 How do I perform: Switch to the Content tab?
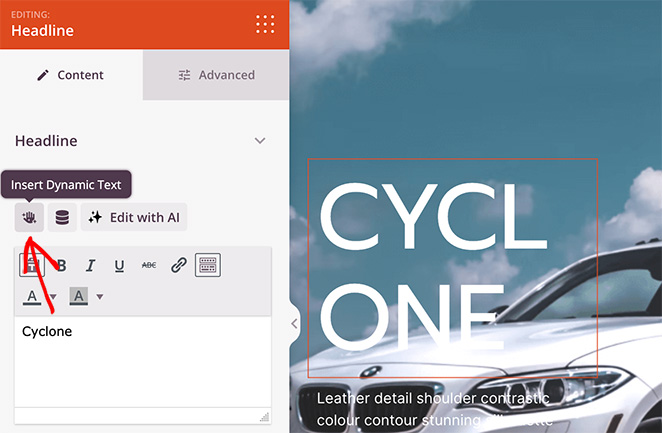tap(71, 75)
